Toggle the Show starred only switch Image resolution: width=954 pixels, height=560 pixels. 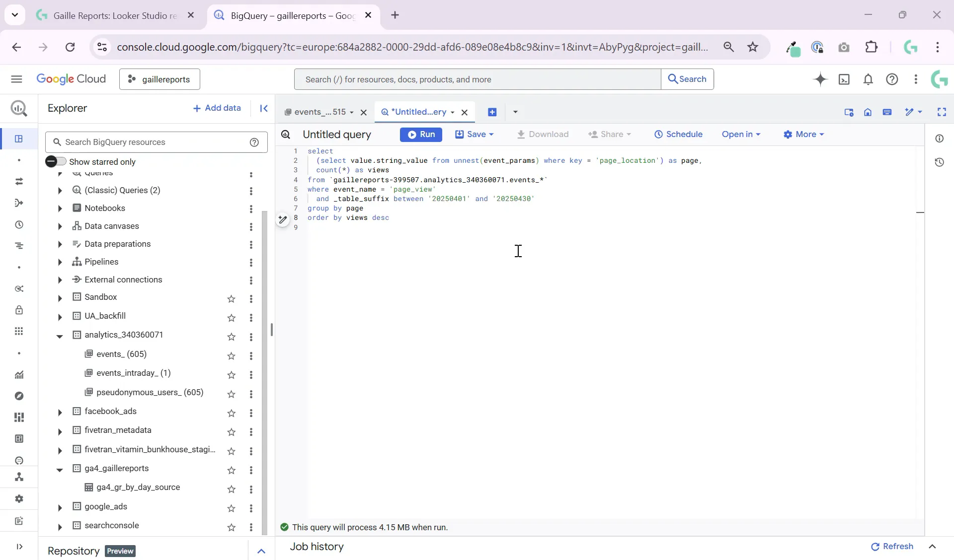(56, 161)
